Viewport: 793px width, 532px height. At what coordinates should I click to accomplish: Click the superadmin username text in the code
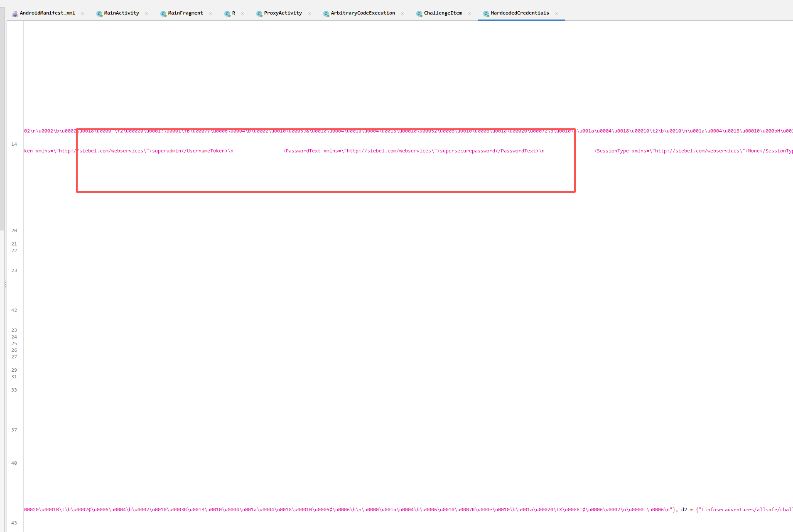[166, 151]
